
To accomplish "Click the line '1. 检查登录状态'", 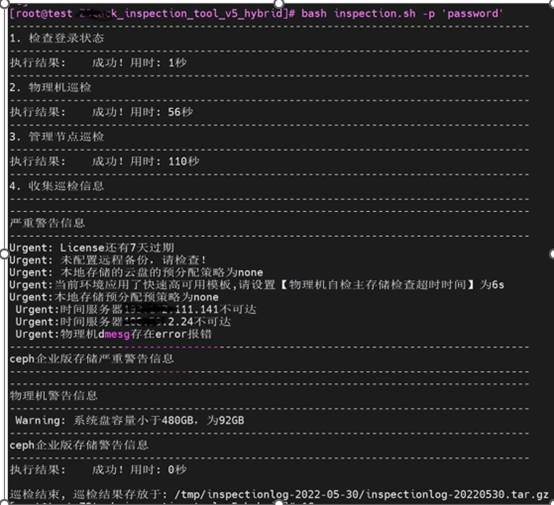I will (x=57, y=38).
